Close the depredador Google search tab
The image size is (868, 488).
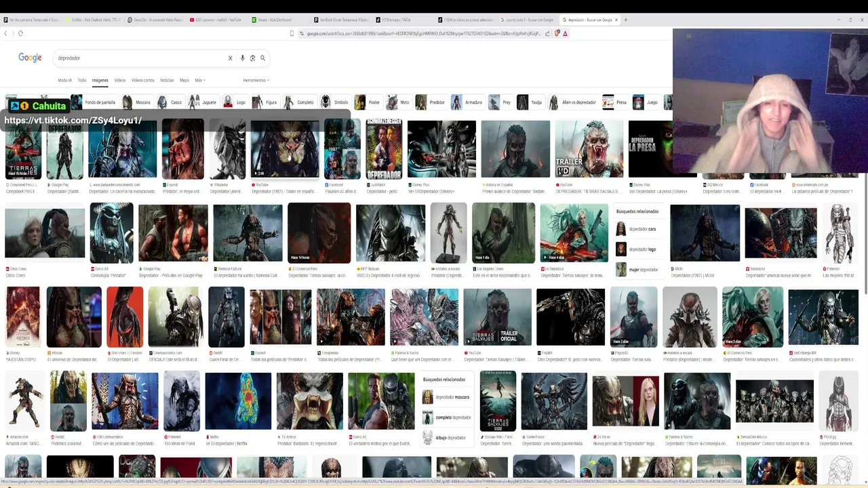click(616, 20)
